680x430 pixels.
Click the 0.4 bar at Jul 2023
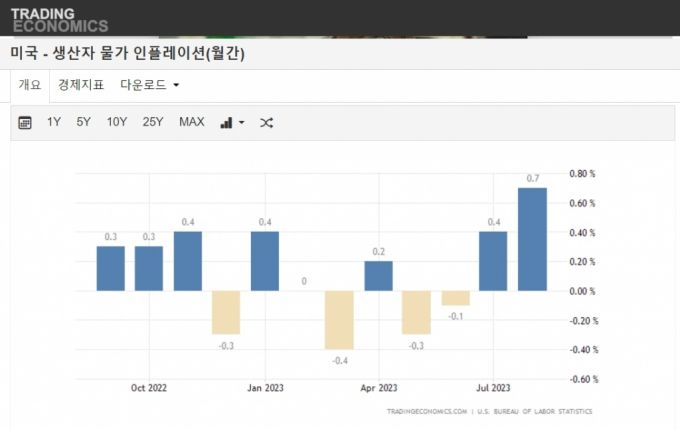(x=493, y=262)
